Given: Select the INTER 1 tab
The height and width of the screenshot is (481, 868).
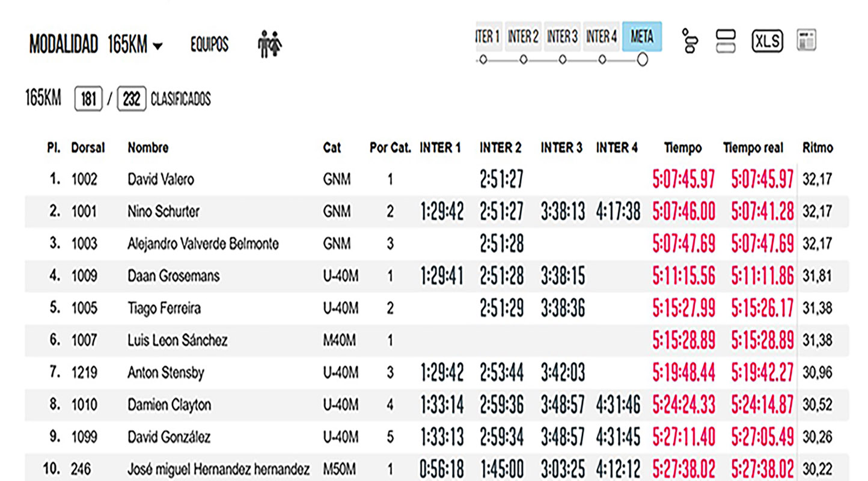Looking at the screenshot, I should (x=488, y=37).
